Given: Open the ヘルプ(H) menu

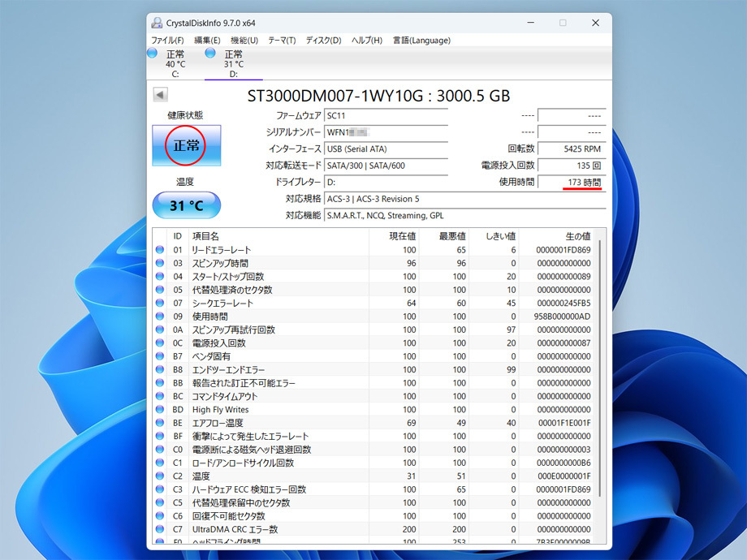Looking at the screenshot, I should (367, 41).
